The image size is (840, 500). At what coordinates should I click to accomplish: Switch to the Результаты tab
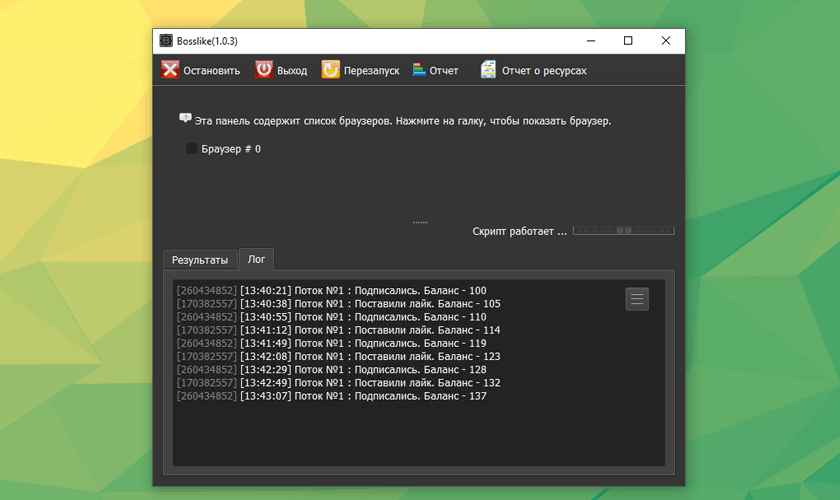click(200, 260)
